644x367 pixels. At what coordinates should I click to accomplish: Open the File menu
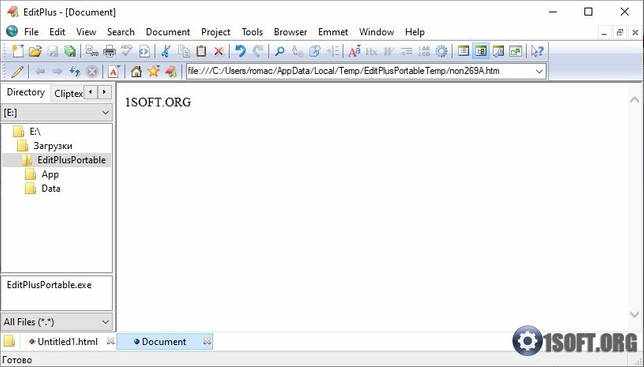pyautogui.click(x=31, y=32)
